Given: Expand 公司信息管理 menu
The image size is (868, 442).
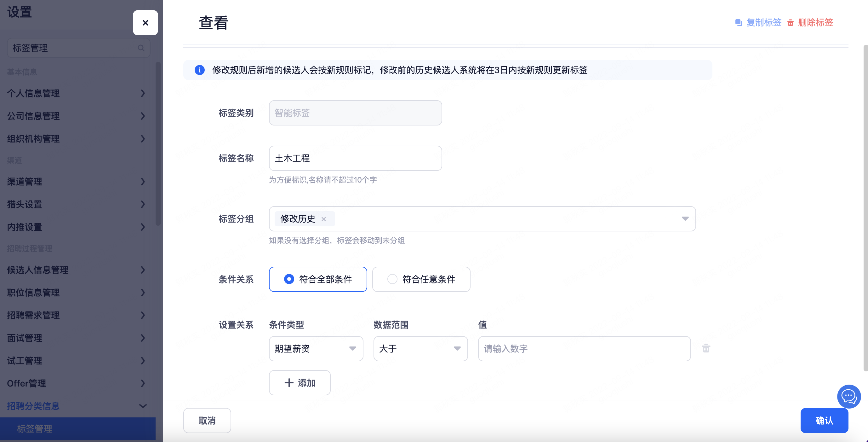Looking at the screenshot, I should (x=77, y=116).
